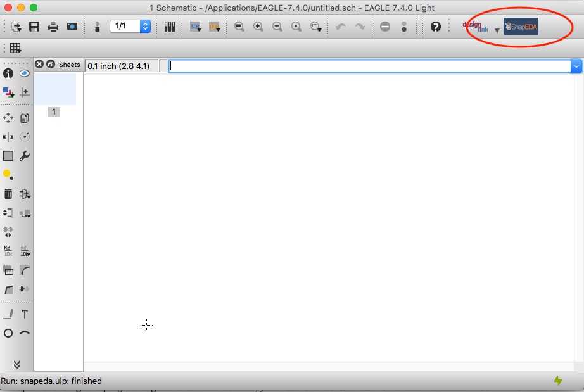Redraw the view with the magnifier-dot icon
This screenshot has width=584, height=392.
[x=296, y=27]
